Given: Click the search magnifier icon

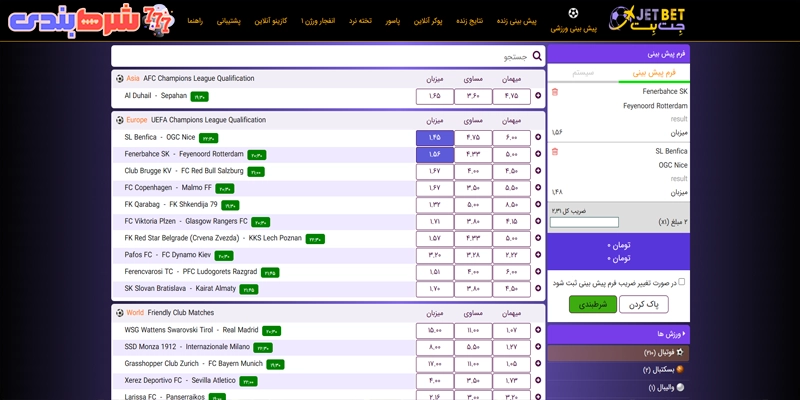Looking at the screenshot, I should (x=537, y=56).
